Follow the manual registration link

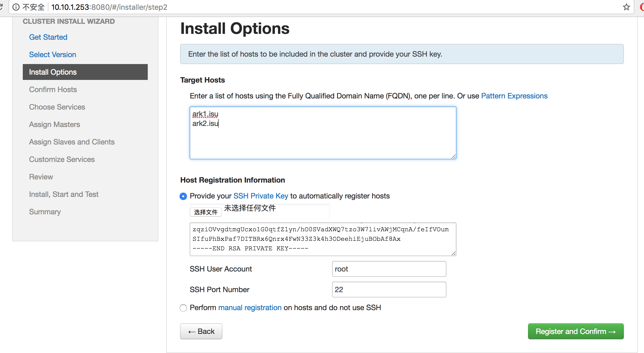point(250,307)
